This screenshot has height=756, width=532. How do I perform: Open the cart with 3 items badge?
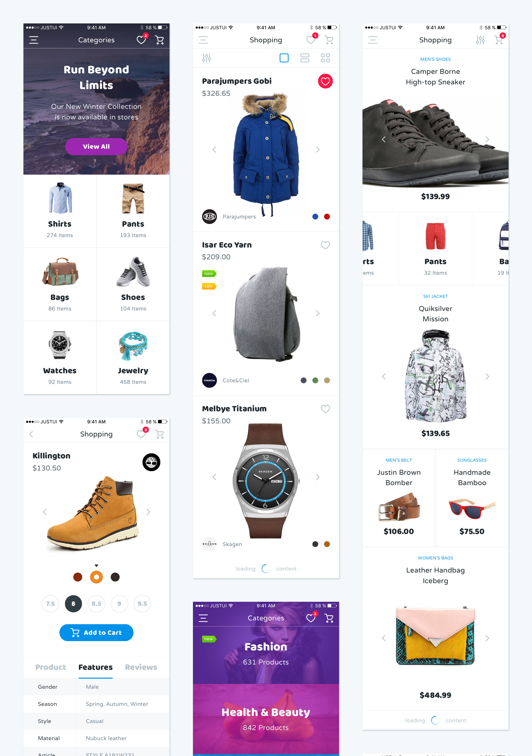pos(499,40)
